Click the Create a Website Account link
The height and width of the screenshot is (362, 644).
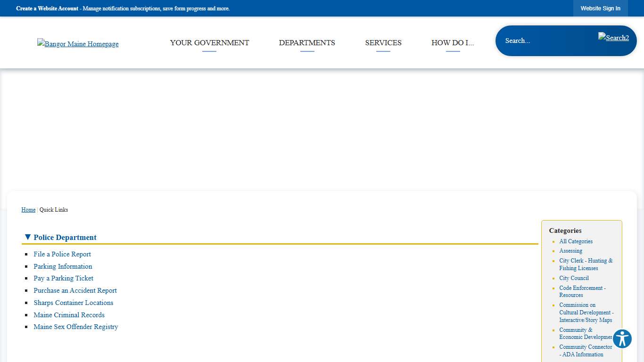(47, 8)
